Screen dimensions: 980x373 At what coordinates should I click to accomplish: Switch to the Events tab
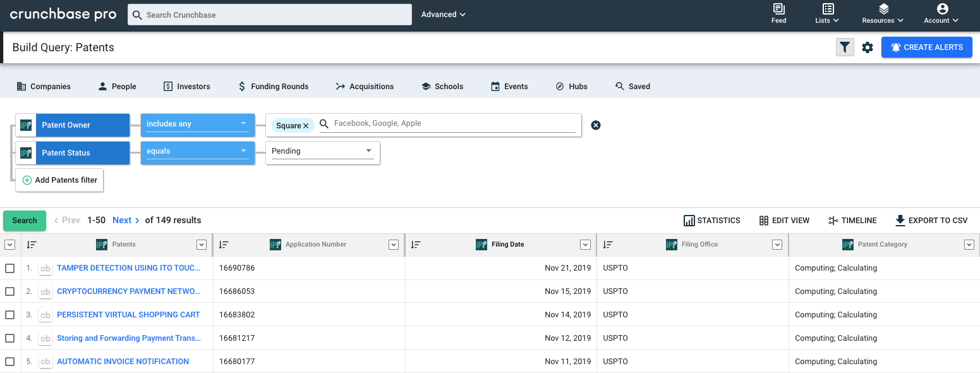[509, 87]
